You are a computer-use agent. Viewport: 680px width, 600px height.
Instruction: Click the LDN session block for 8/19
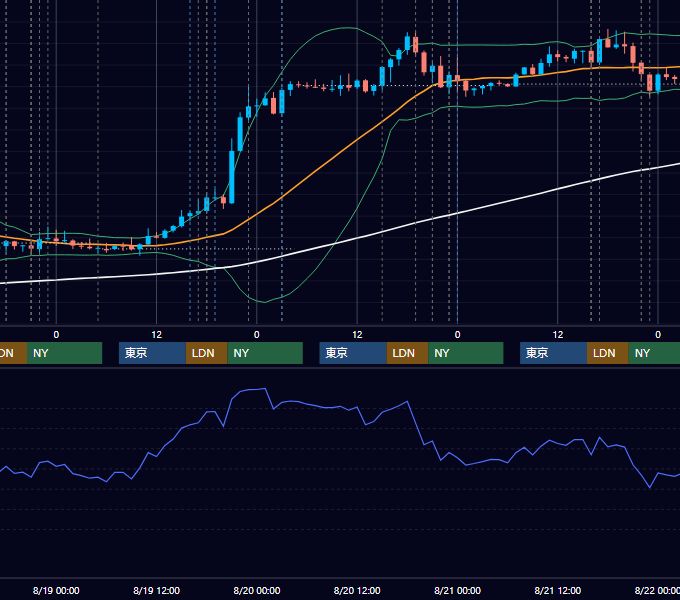(206, 353)
